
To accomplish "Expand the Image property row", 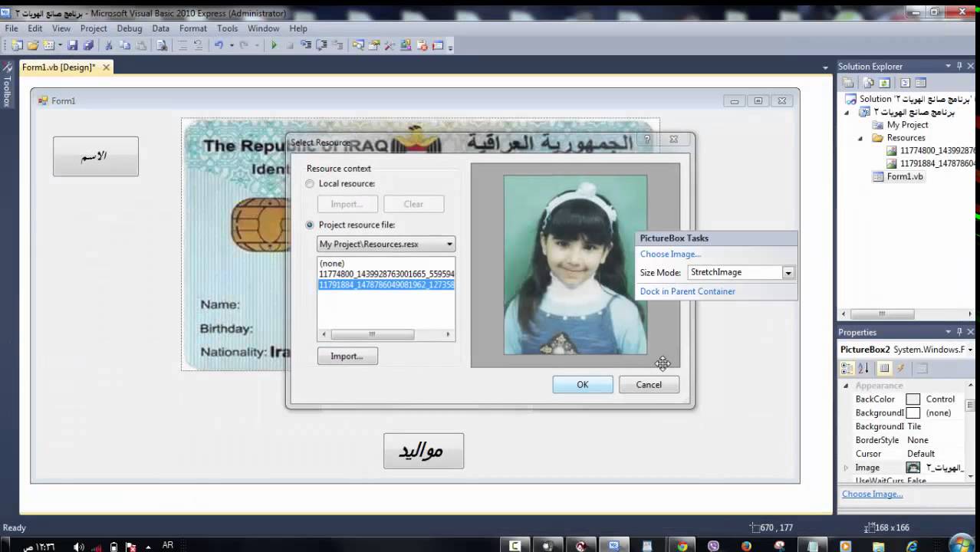I will click(x=846, y=468).
